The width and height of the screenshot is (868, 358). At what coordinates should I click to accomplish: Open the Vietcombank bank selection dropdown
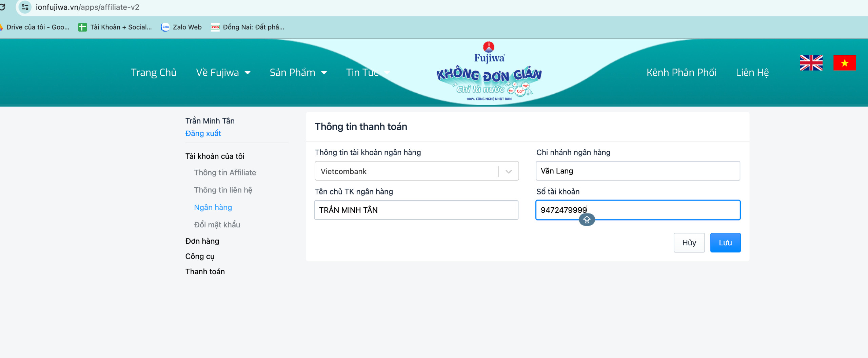pos(417,171)
